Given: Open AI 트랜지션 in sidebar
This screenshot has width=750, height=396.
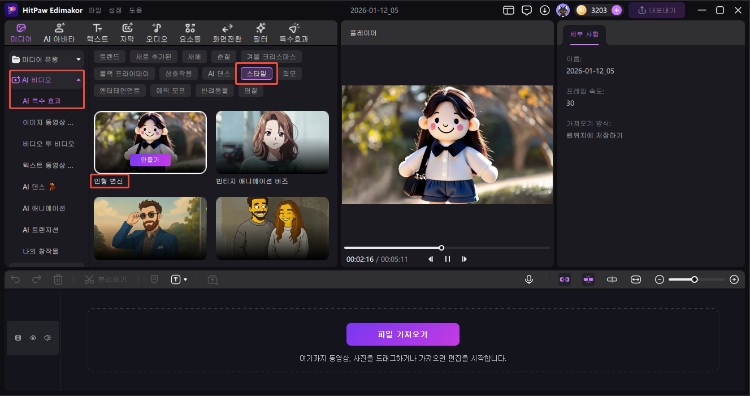Looking at the screenshot, I should (x=41, y=230).
